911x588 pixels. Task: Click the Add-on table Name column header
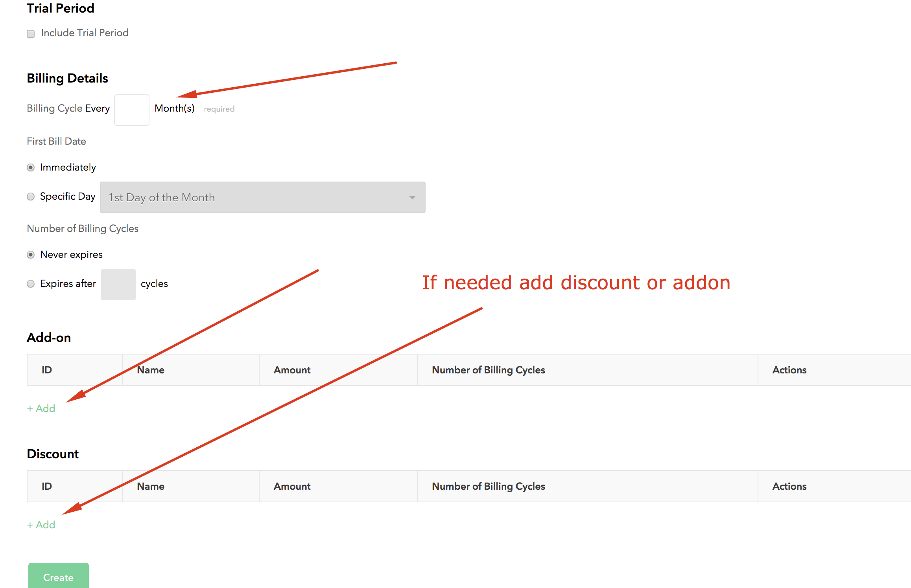coord(151,370)
